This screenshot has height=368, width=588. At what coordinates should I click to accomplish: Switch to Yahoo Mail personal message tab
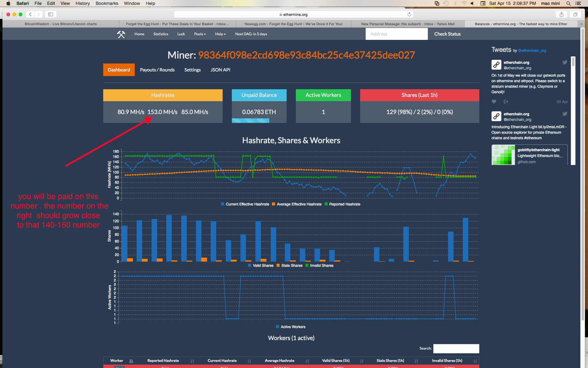click(x=408, y=24)
